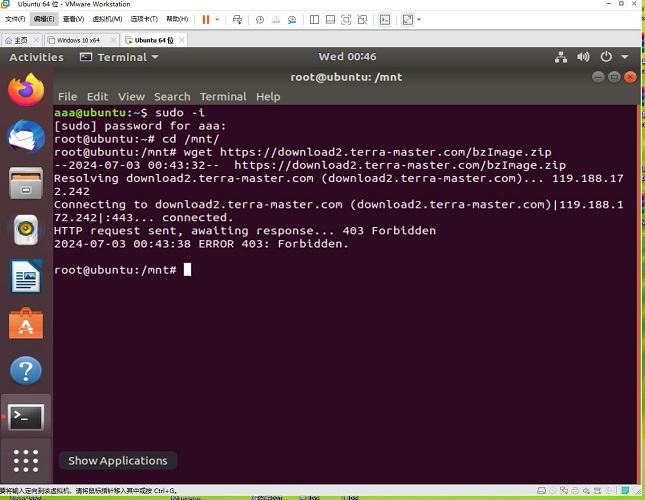The height and width of the screenshot is (500, 645).
Task: Open the terminal File menu
Action: pos(67,97)
